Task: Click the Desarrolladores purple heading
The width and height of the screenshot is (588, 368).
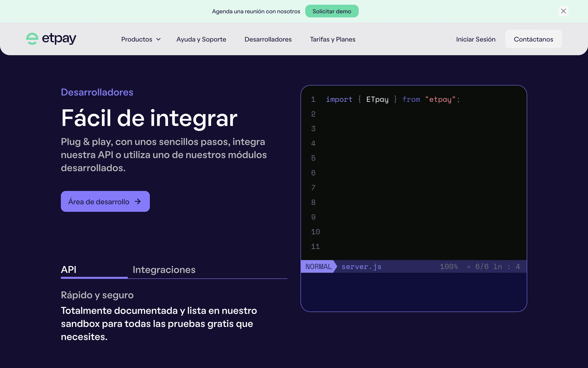Action: click(97, 92)
